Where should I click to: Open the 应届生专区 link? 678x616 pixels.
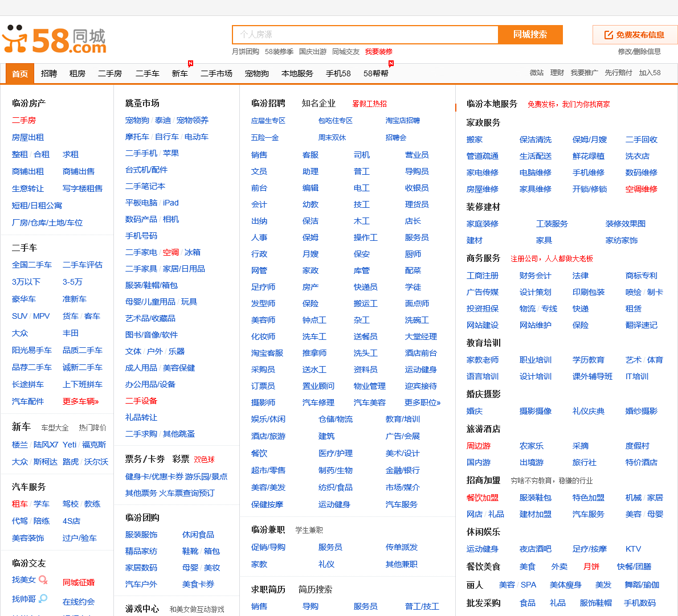(268, 121)
